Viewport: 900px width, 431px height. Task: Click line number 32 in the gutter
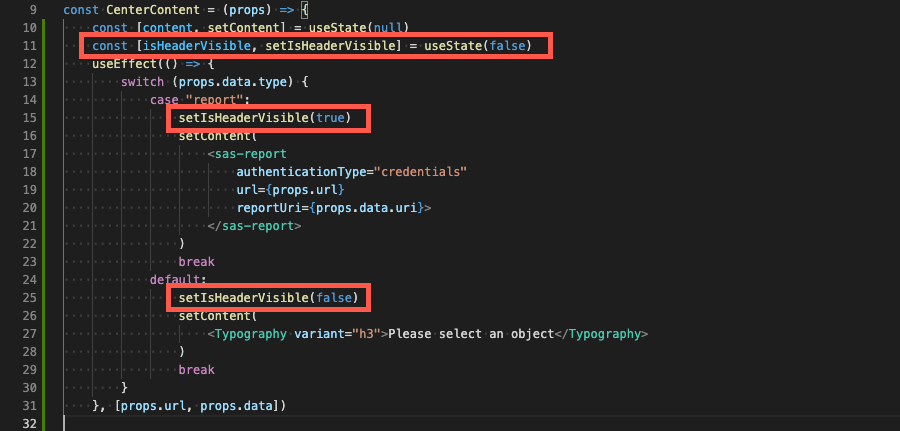[32, 424]
